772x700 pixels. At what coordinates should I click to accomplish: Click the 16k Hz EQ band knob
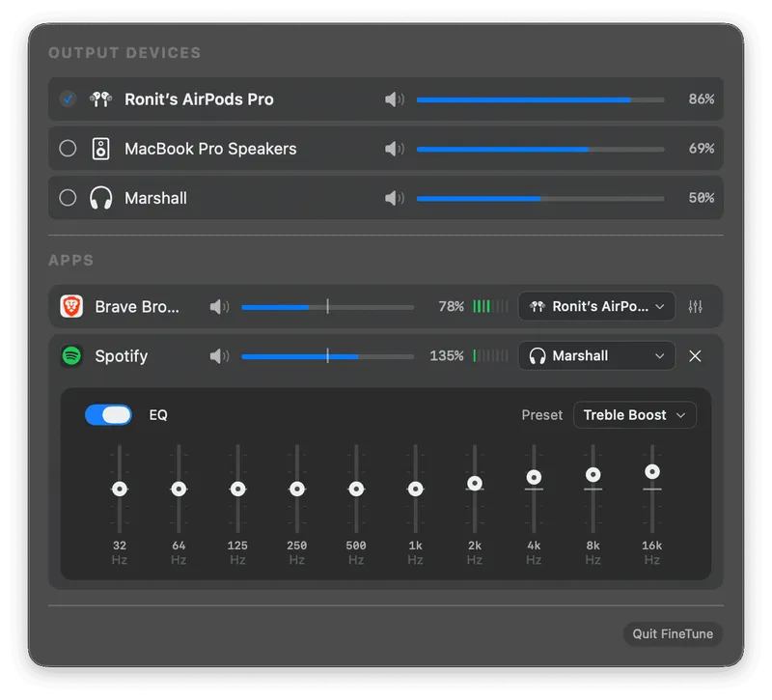click(652, 471)
